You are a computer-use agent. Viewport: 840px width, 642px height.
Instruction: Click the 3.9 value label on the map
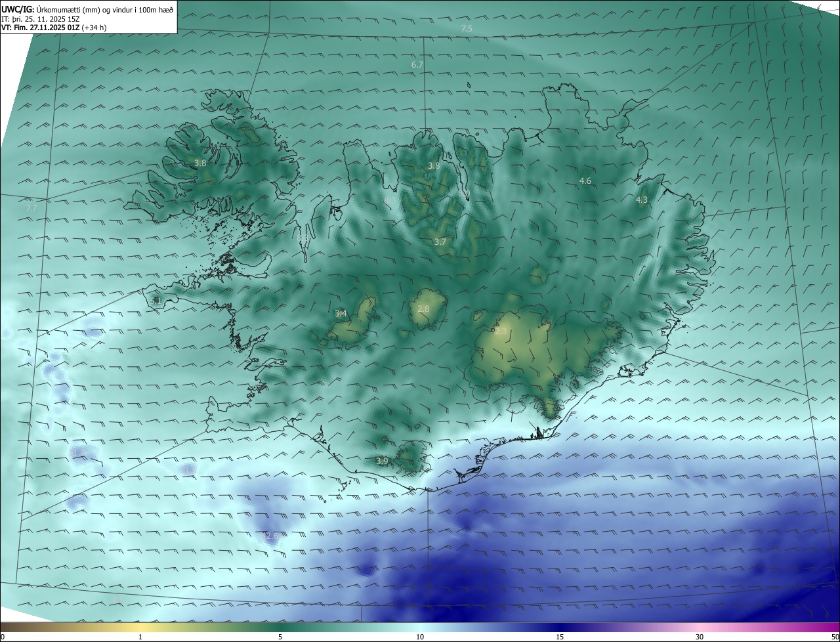(x=382, y=461)
